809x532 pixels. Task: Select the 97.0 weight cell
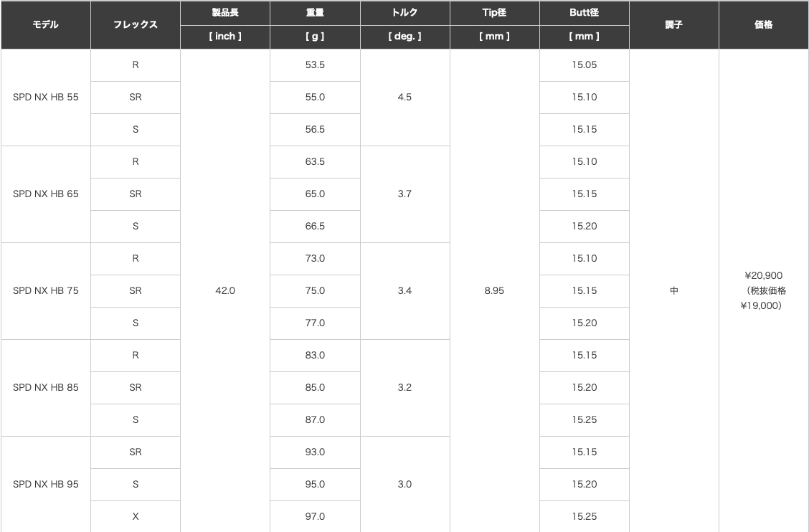pyautogui.click(x=315, y=516)
